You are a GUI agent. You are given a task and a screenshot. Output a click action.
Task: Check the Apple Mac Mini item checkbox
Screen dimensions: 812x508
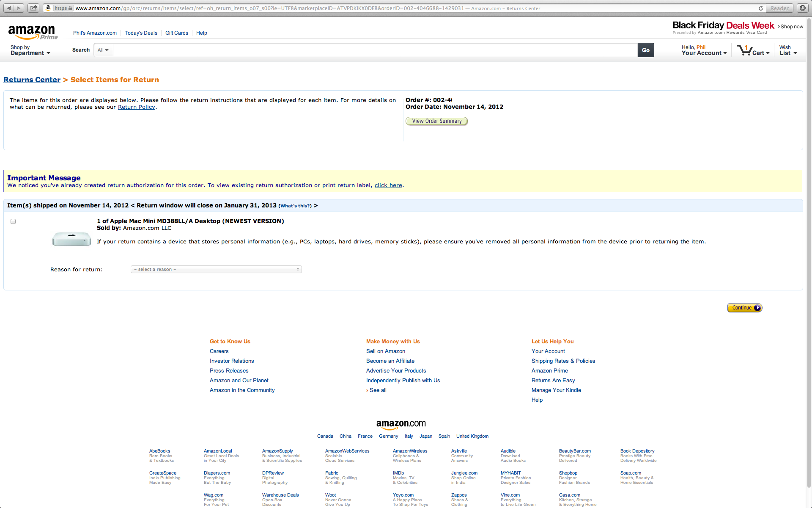pyautogui.click(x=13, y=221)
